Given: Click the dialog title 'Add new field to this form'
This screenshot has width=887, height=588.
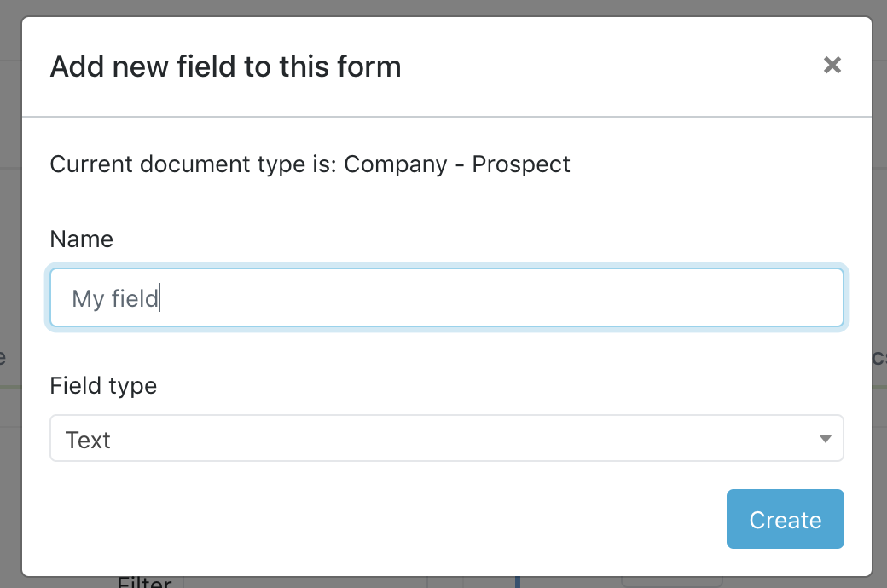Looking at the screenshot, I should (225, 66).
